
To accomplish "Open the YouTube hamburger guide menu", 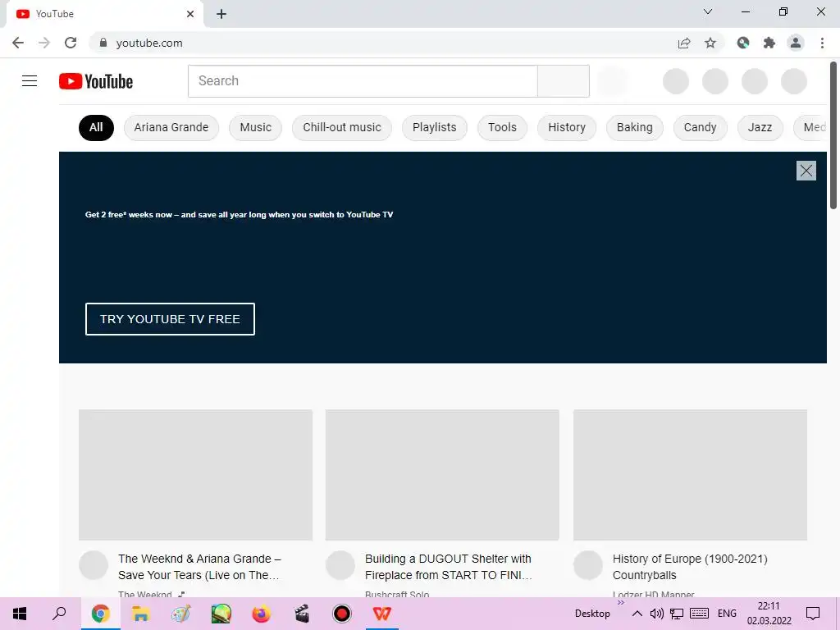I will point(30,81).
